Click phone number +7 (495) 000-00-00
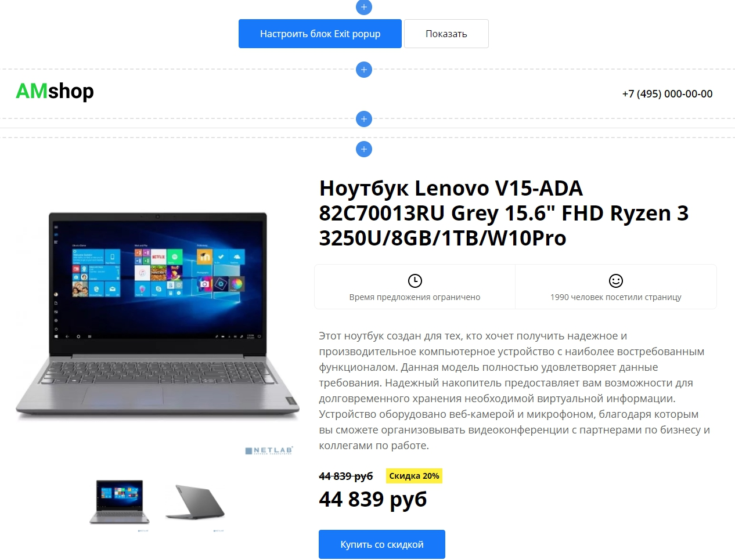The height and width of the screenshot is (560, 735). (x=667, y=93)
